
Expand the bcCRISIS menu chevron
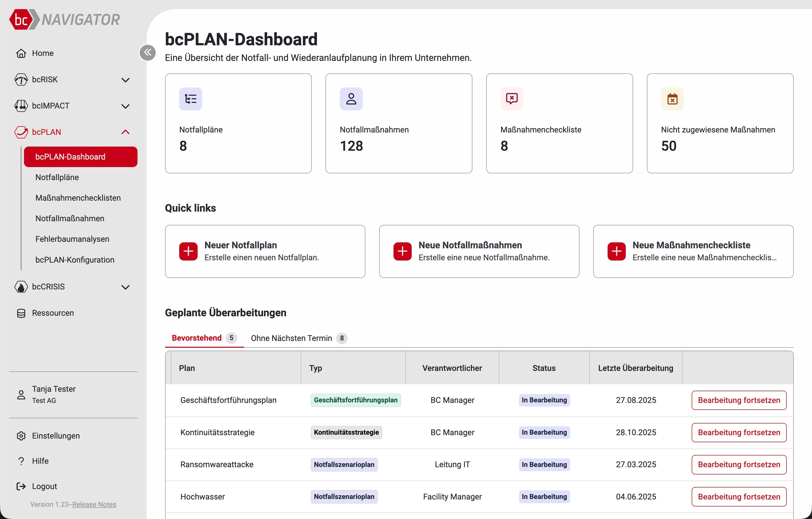(x=126, y=287)
